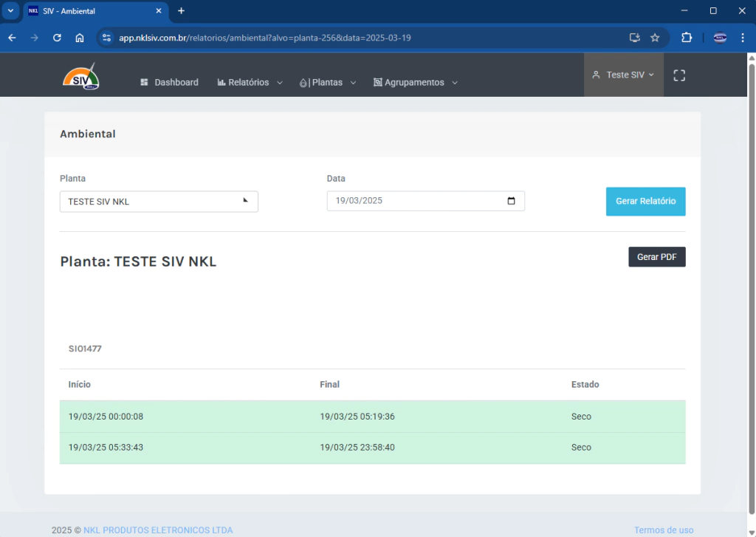Click the install app icon in address bar

(634, 38)
